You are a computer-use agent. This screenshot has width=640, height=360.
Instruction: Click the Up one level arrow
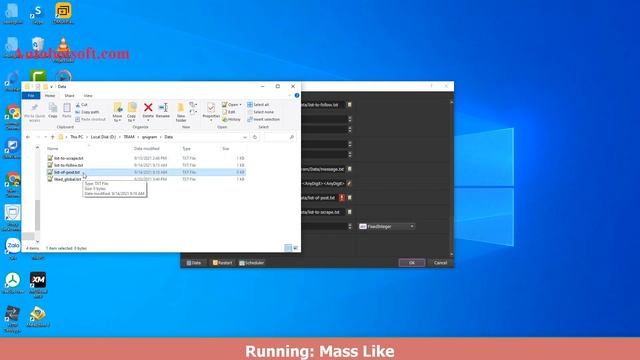point(53,137)
